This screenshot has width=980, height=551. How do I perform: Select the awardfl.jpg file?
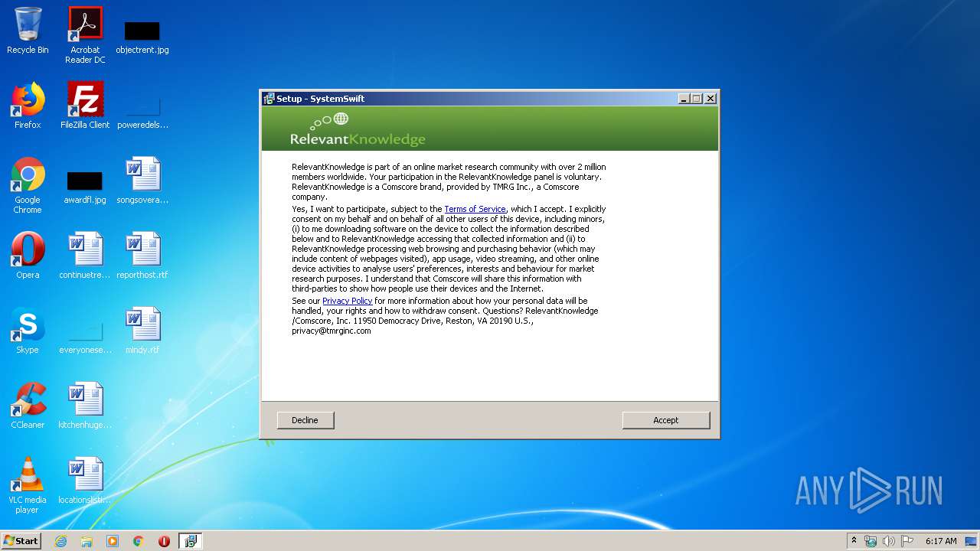tap(85, 187)
